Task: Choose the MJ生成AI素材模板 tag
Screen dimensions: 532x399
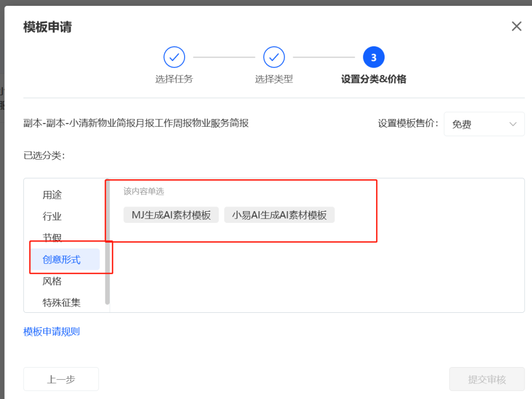Action: tap(171, 215)
